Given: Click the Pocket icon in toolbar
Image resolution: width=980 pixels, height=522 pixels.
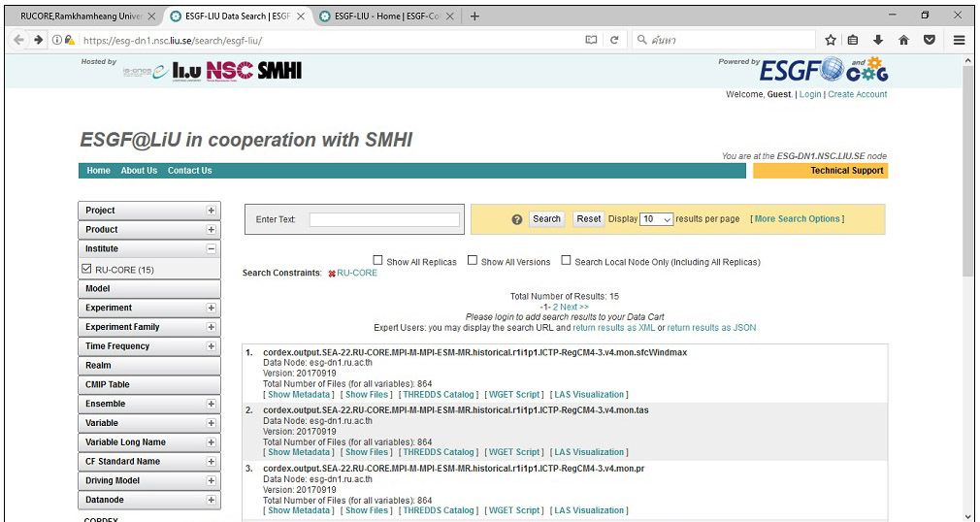Looking at the screenshot, I should (930, 40).
